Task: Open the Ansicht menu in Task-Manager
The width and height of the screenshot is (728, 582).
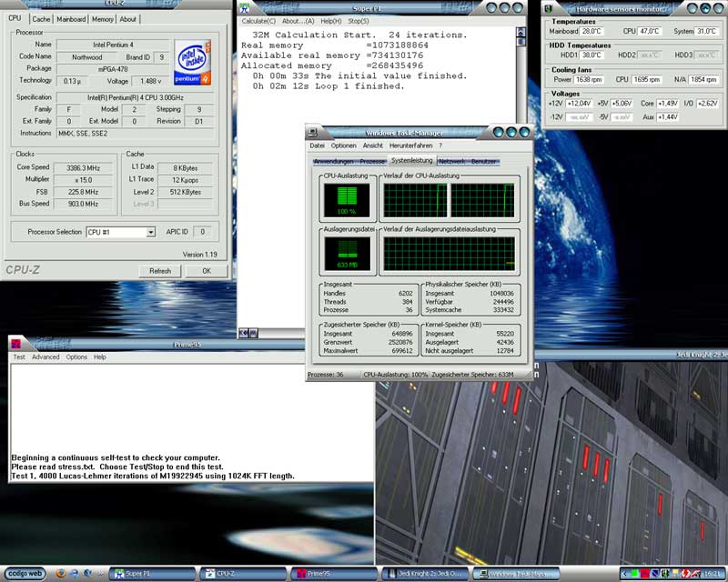Action: click(x=373, y=145)
